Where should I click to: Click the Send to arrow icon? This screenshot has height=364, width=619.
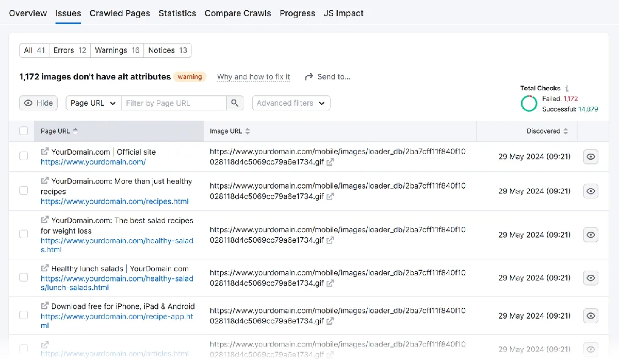coord(309,77)
